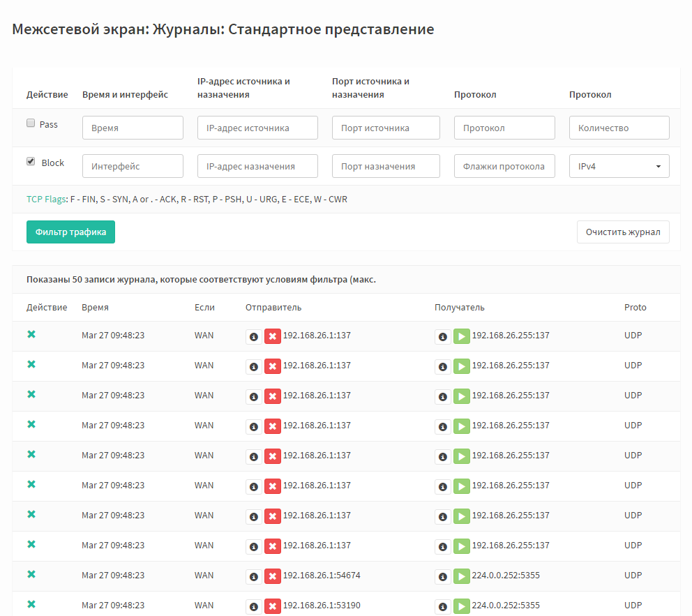Open the TCP Flags link
This screenshot has width=692, height=616.
(x=46, y=200)
